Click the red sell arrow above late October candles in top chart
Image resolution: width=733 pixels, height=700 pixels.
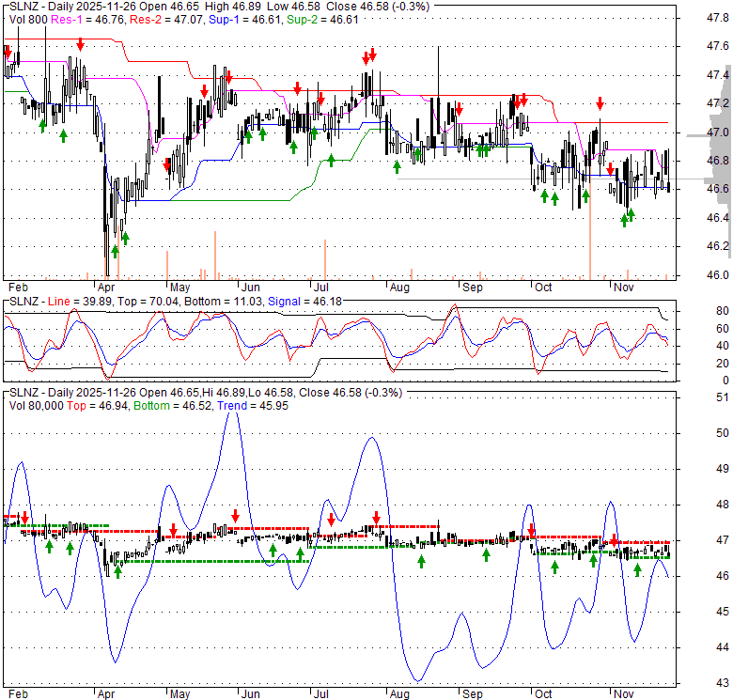pyautogui.click(x=600, y=103)
